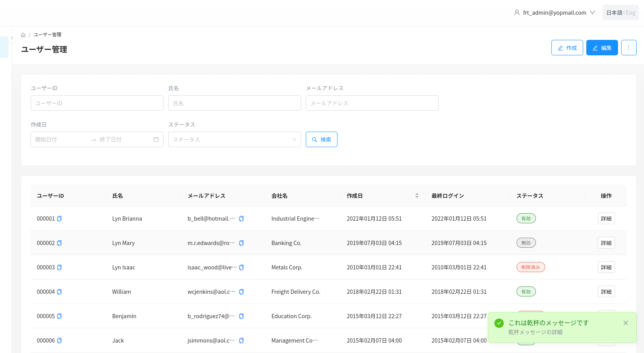Switch language to 日本語
The image size is (644, 353).
click(614, 13)
